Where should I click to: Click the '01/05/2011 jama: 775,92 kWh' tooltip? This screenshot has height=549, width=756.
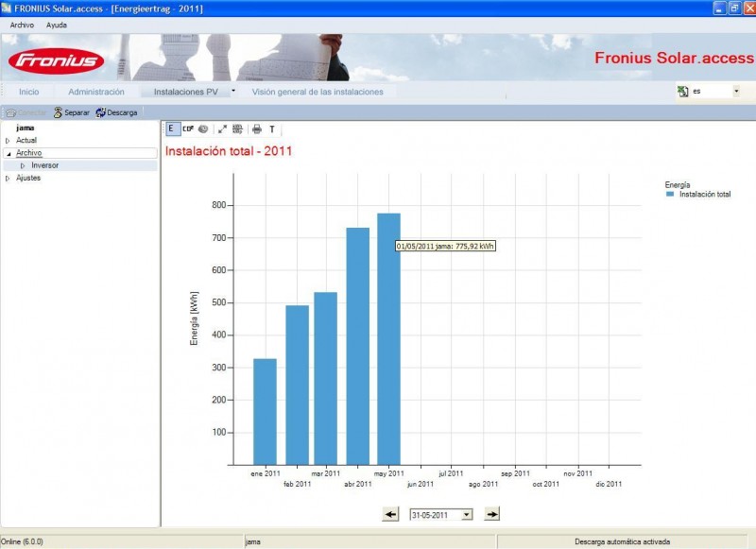[x=445, y=246]
